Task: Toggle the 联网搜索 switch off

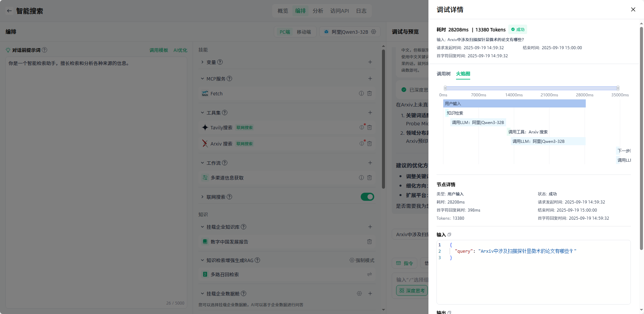Action: coord(367,197)
